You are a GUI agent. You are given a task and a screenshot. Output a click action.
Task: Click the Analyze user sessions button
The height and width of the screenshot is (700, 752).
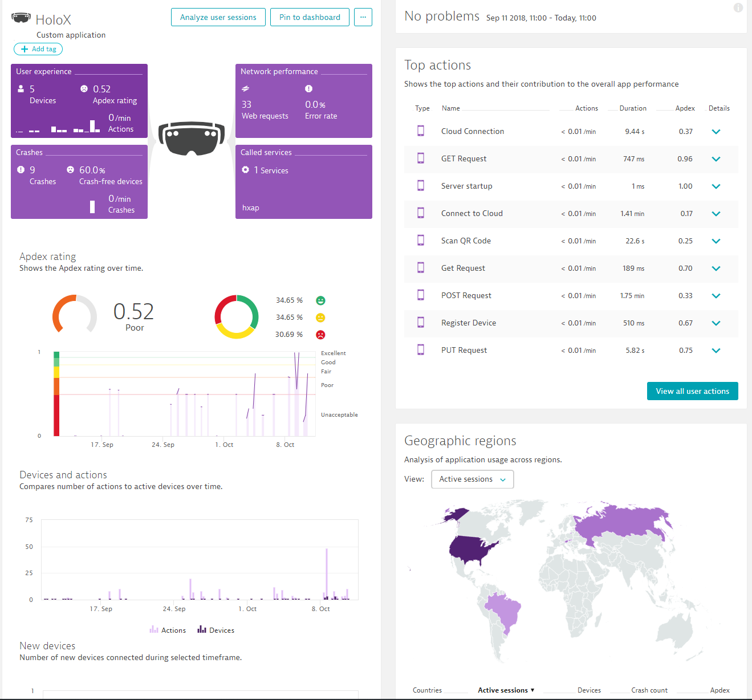[x=218, y=17]
